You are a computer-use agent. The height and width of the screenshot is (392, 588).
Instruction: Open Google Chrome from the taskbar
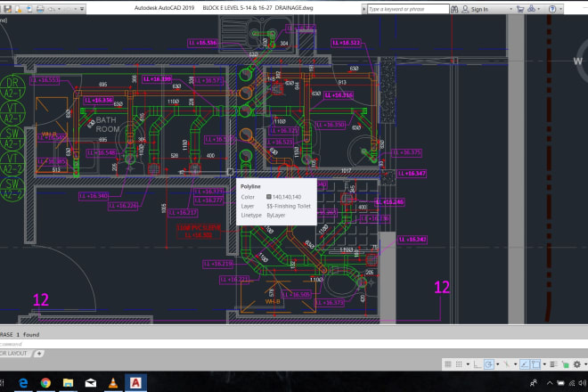(x=45, y=382)
